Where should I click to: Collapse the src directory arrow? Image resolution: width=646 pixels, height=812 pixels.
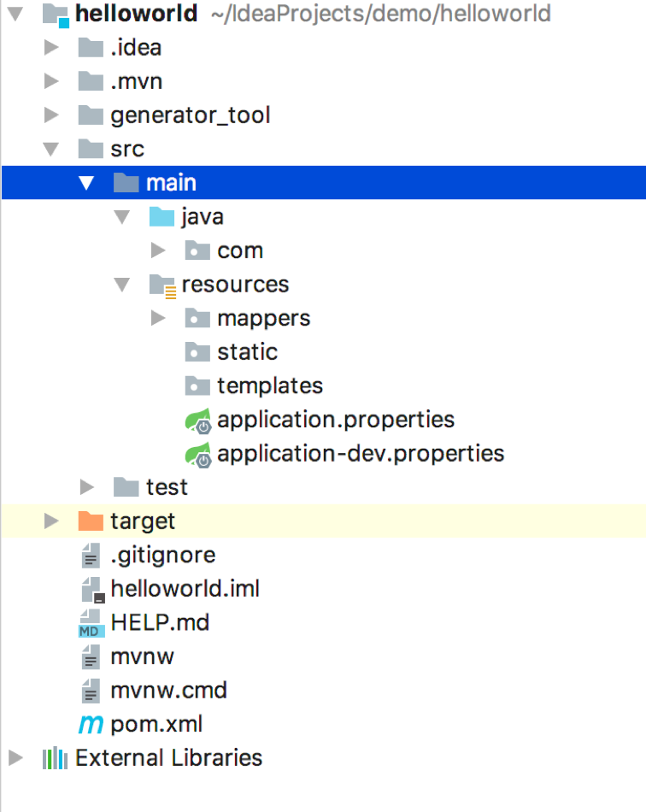(50, 150)
